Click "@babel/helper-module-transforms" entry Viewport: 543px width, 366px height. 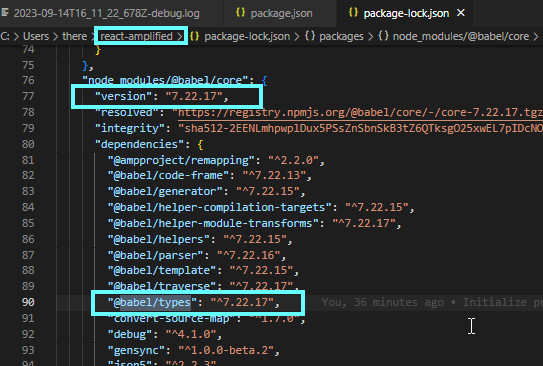(255, 223)
